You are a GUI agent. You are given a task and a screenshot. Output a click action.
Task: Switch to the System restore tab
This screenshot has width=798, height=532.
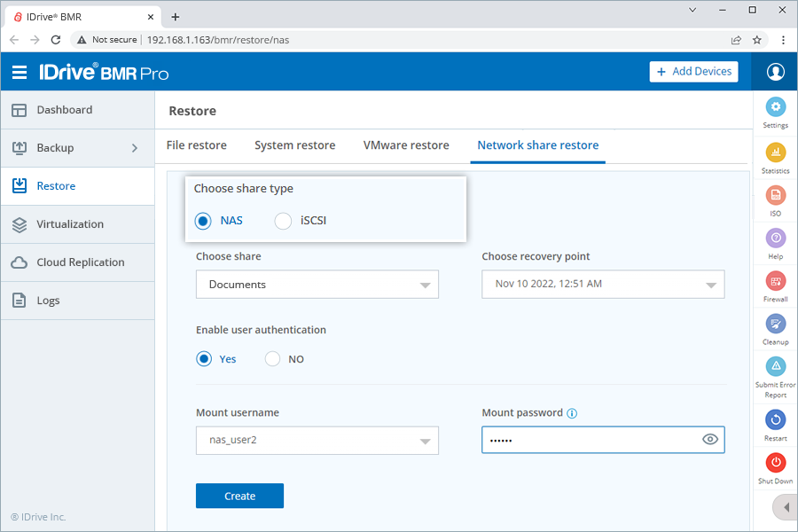coord(294,145)
